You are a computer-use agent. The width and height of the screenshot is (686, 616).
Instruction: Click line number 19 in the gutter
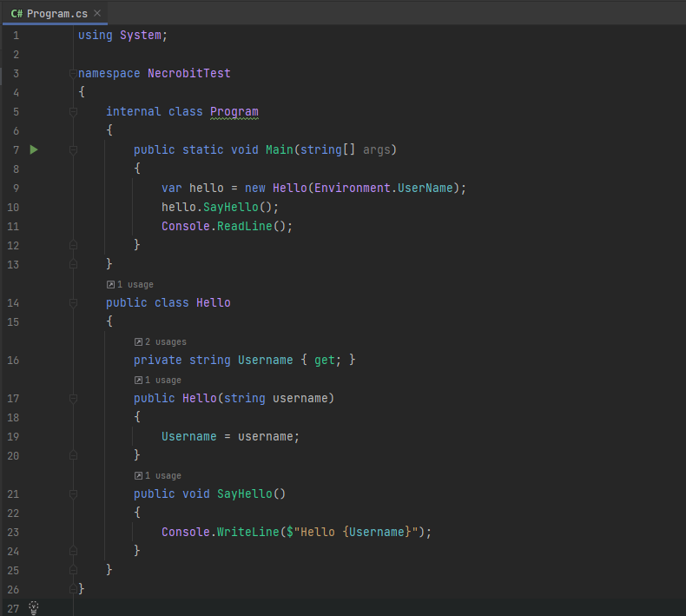(13, 436)
